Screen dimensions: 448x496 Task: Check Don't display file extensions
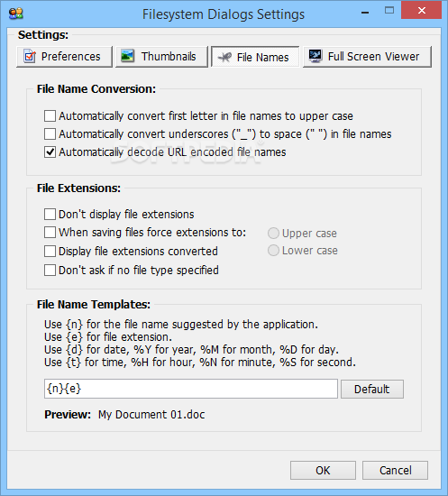point(50,214)
